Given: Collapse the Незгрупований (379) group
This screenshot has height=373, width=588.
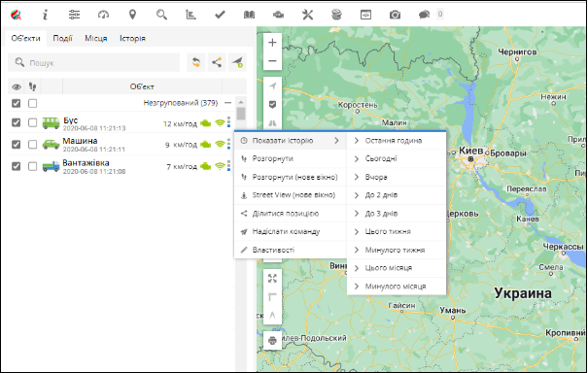Looking at the screenshot, I should (x=228, y=103).
